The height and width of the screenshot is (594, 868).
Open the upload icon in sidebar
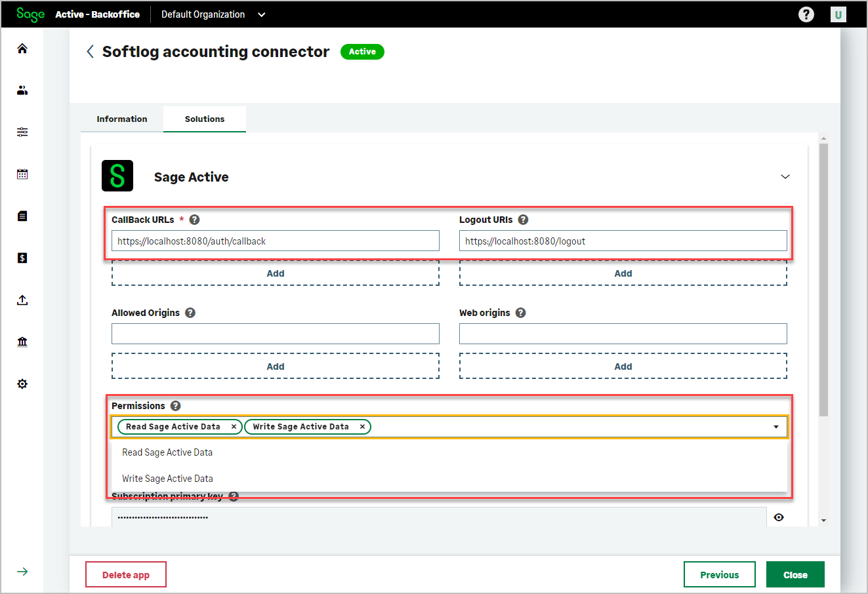click(x=22, y=300)
